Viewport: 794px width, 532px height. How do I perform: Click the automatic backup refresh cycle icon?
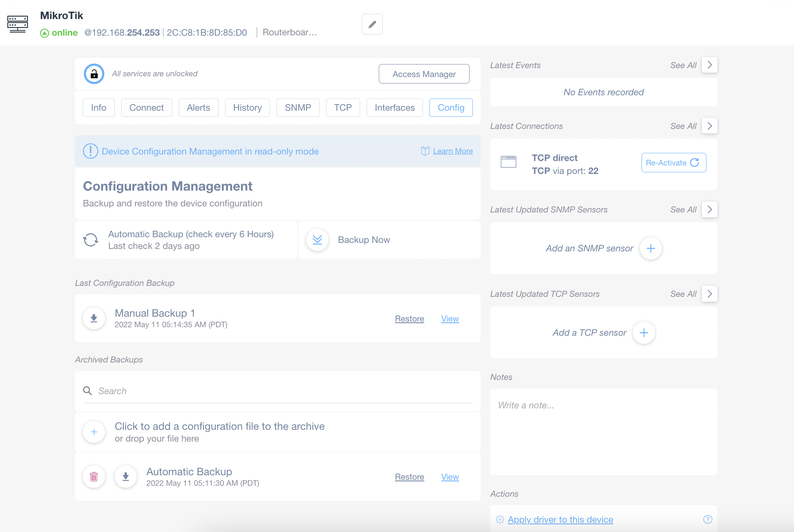(91, 240)
